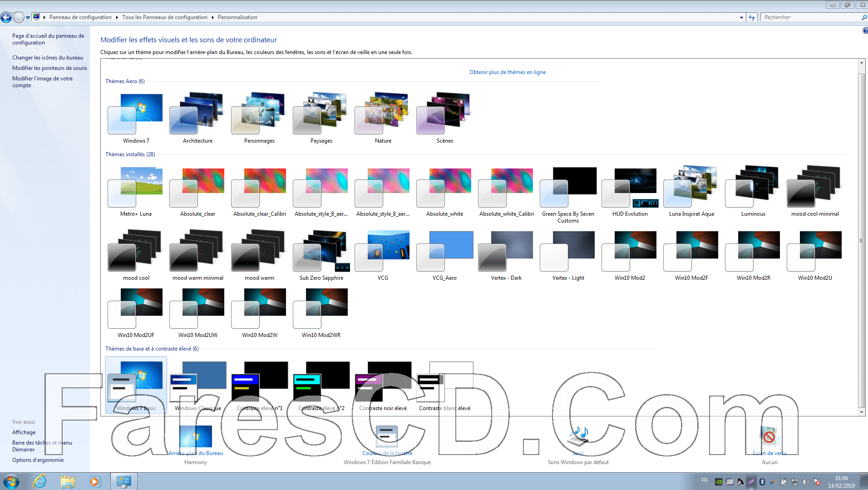Launch Internet Explorer from taskbar
868x490 pixels.
tap(39, 481)
